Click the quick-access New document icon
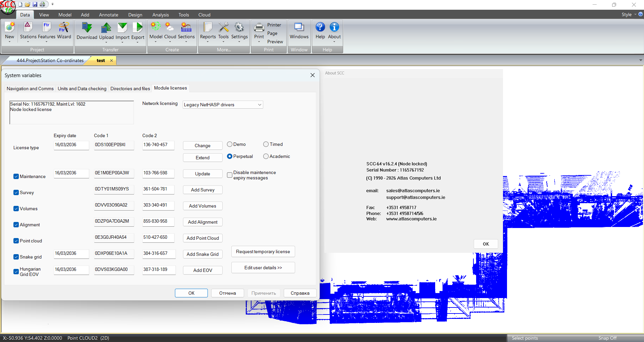 tap(20, 4)
